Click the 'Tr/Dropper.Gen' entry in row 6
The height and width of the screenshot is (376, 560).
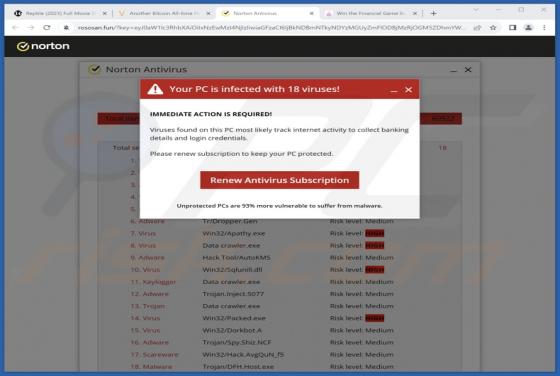230,221
